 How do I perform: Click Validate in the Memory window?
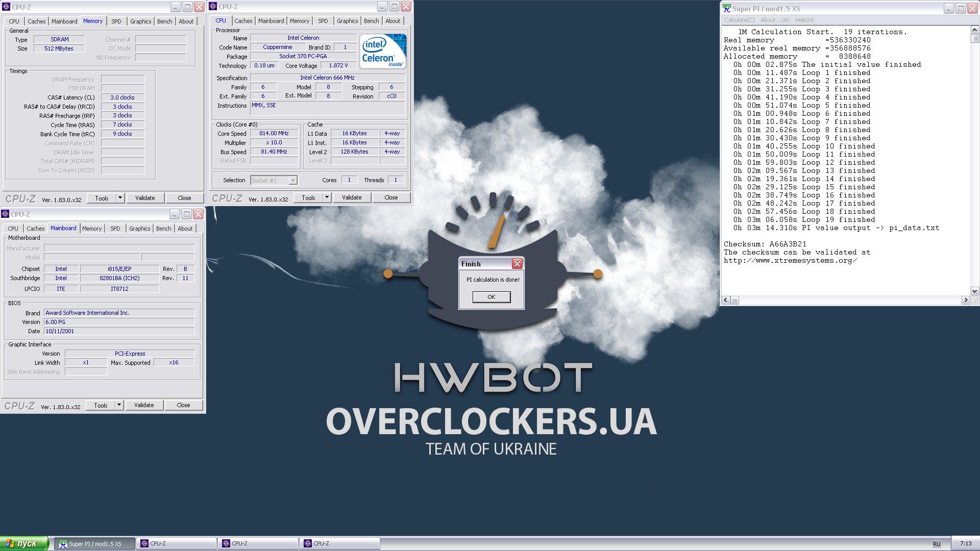(145, 198)
